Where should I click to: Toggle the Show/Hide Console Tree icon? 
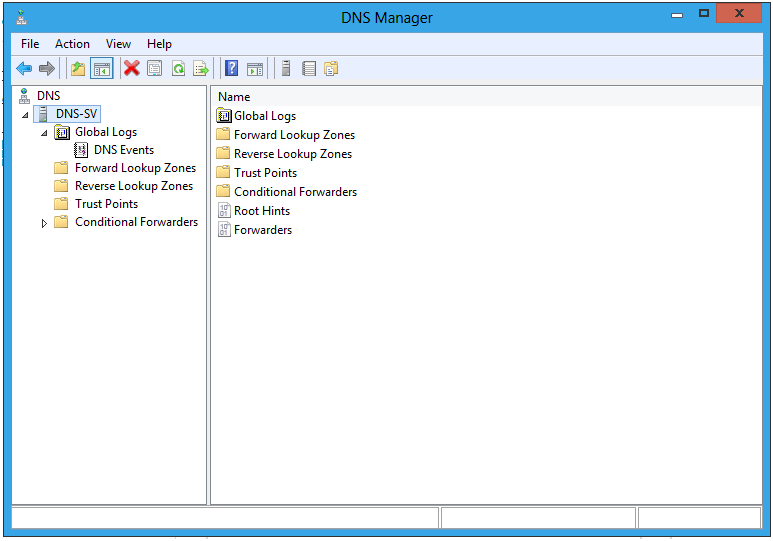pyautogui.click(x=102, y=69)
